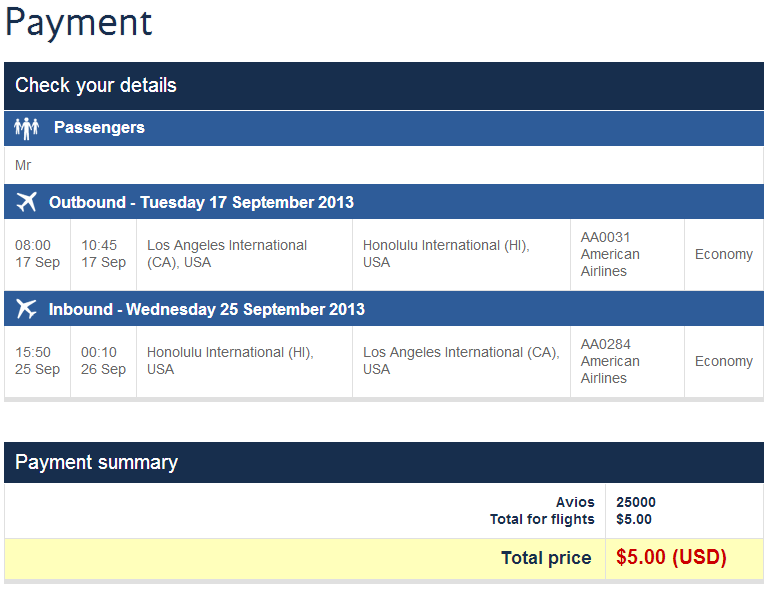Viewport: 769px width, 590px height.
Task: Click the inbound 15:50 departure time
Action: pyautogui.click(x=33, y=352)
